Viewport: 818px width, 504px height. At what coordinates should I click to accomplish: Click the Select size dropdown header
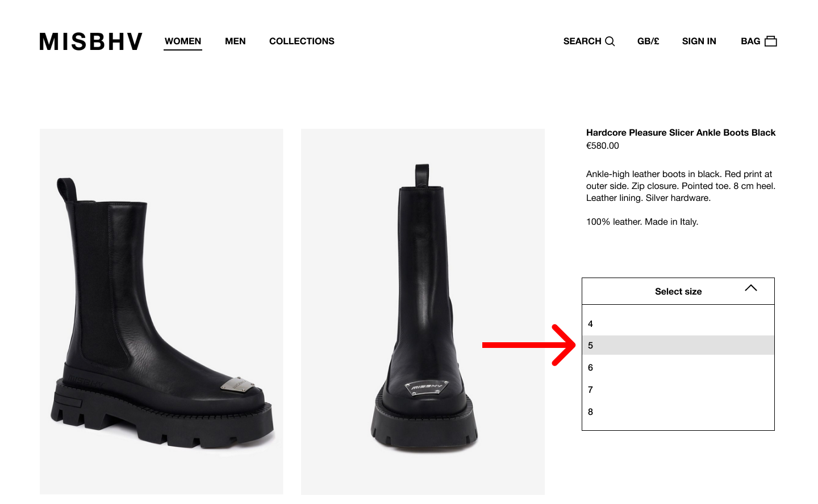(678, 292)
